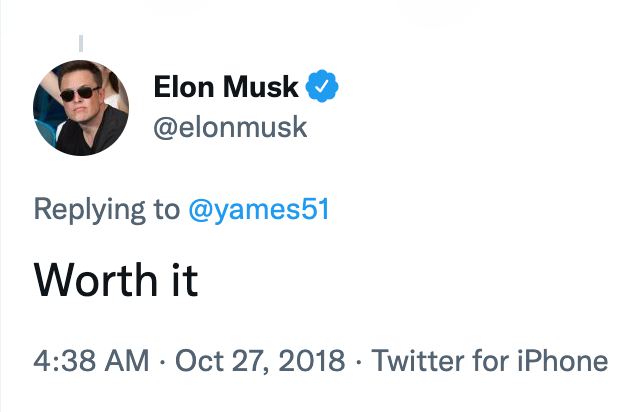
Task: Click the grey thread line above the avatar
Action: [81, 42]
